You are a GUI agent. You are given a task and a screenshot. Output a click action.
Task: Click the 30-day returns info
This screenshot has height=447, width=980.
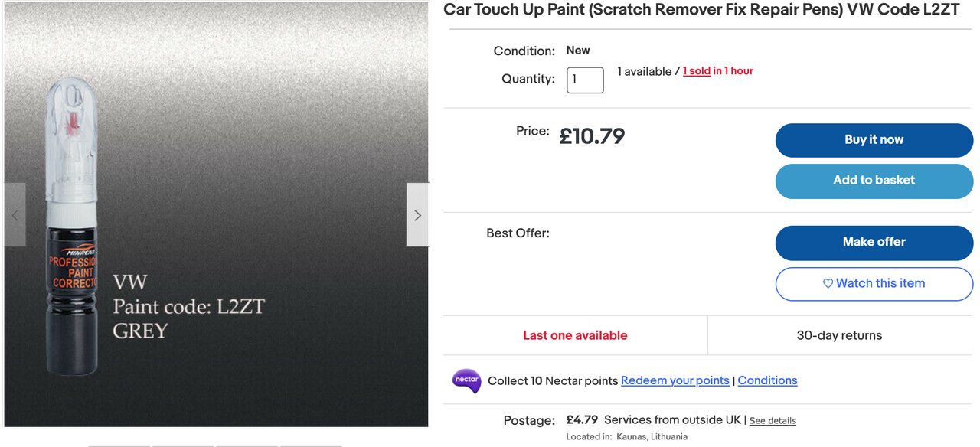839,335
